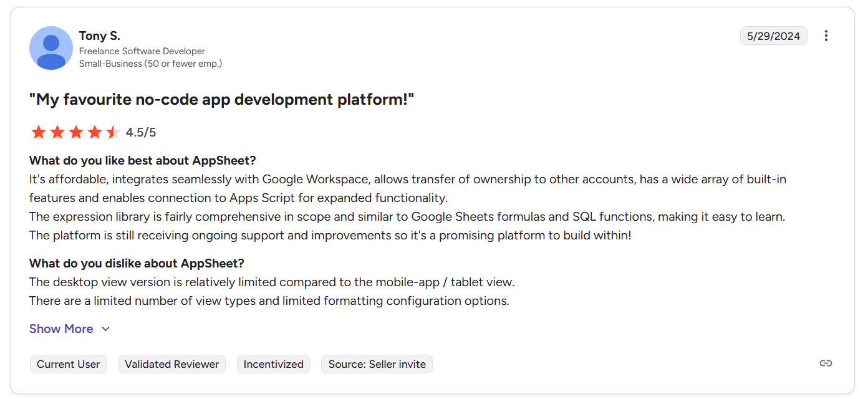868x399 pixels.
Task: Open the three-dot more options menu
Action: [826, 36]
